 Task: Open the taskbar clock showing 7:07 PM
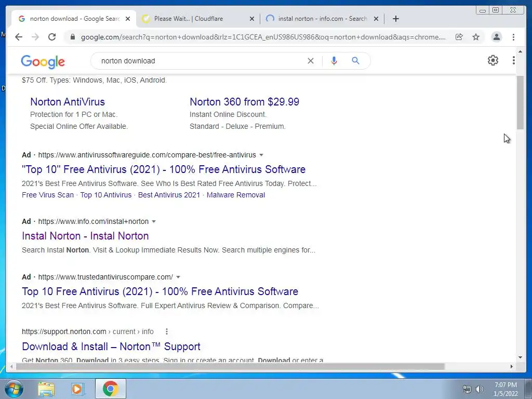[506, 389]
